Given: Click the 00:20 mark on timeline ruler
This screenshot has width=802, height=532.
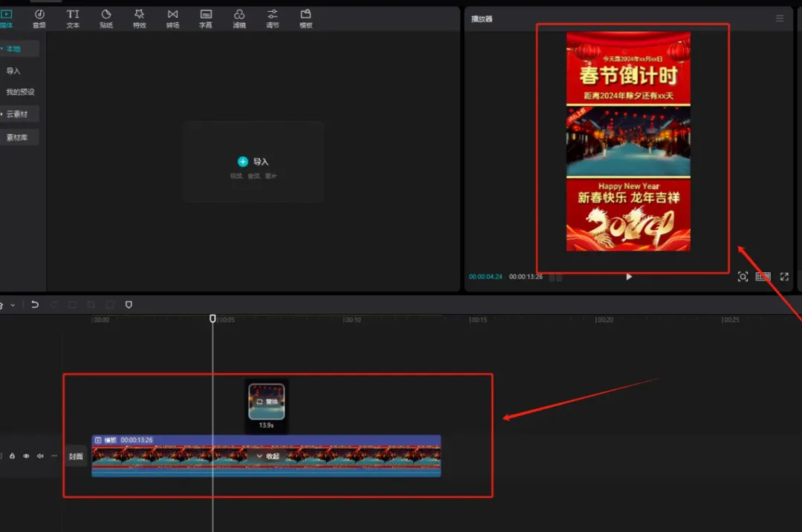Looking at the screenshot, I should [x=604, y=320].
